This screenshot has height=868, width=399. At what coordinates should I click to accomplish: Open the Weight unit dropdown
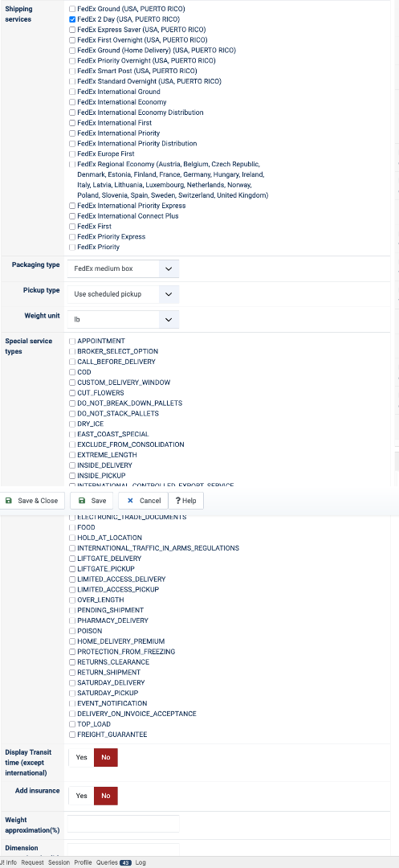124,319
